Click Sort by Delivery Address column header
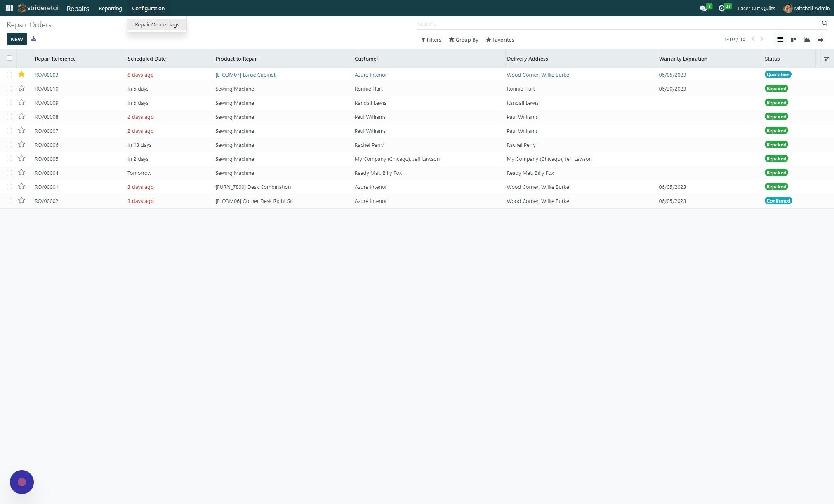834x504 pixels. pyautogui.click(x=527, y=59)
